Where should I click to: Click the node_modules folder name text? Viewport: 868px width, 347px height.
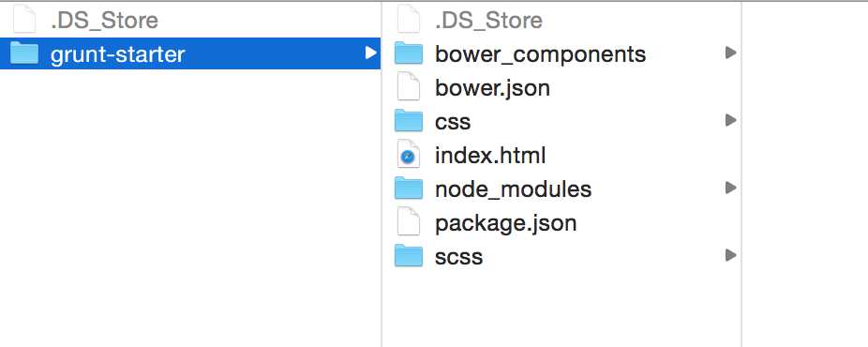[x=513, y=189]
